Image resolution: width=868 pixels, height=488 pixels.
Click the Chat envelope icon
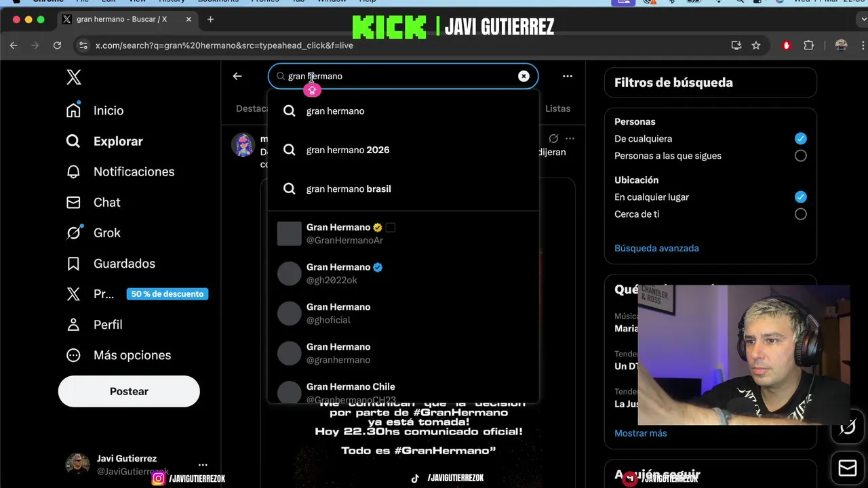click(73, 202)
